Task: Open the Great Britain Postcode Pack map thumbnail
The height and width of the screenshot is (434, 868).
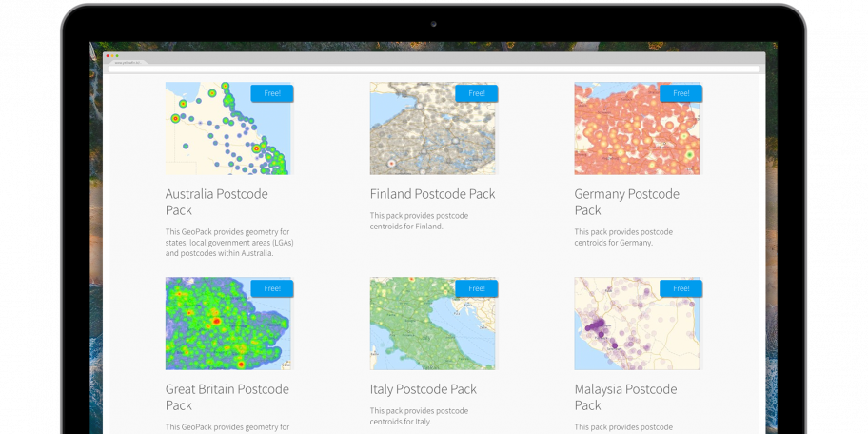Action: tap(227, 324)
